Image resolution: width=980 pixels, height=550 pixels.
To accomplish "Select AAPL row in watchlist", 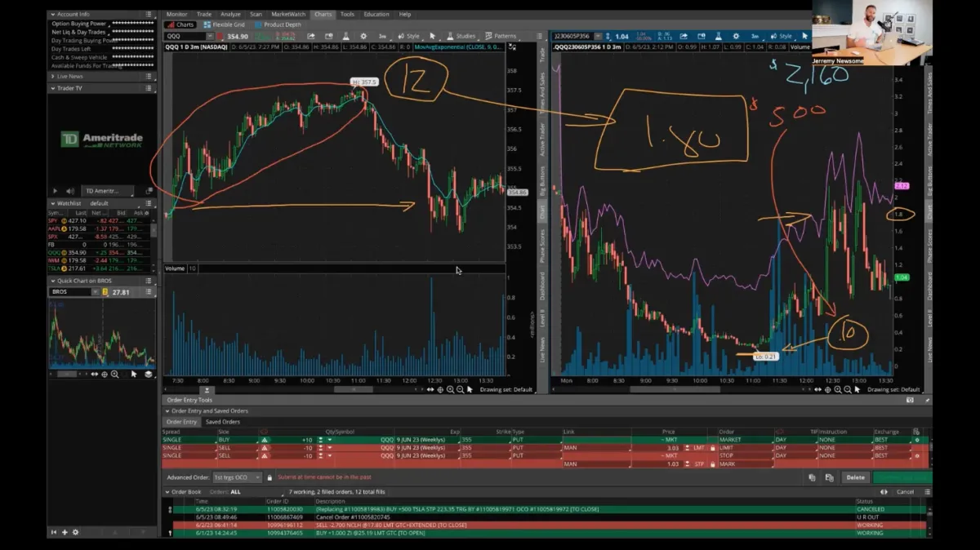I will click(100, 229).
